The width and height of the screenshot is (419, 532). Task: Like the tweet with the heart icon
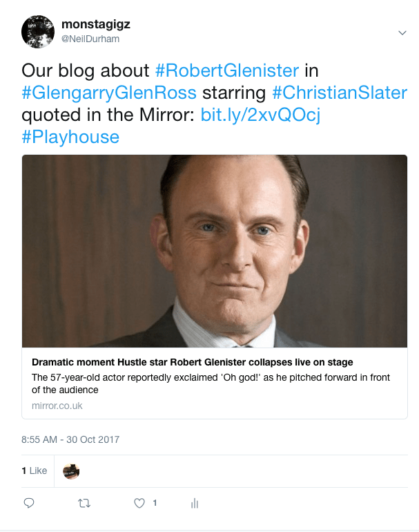(139, 503)
